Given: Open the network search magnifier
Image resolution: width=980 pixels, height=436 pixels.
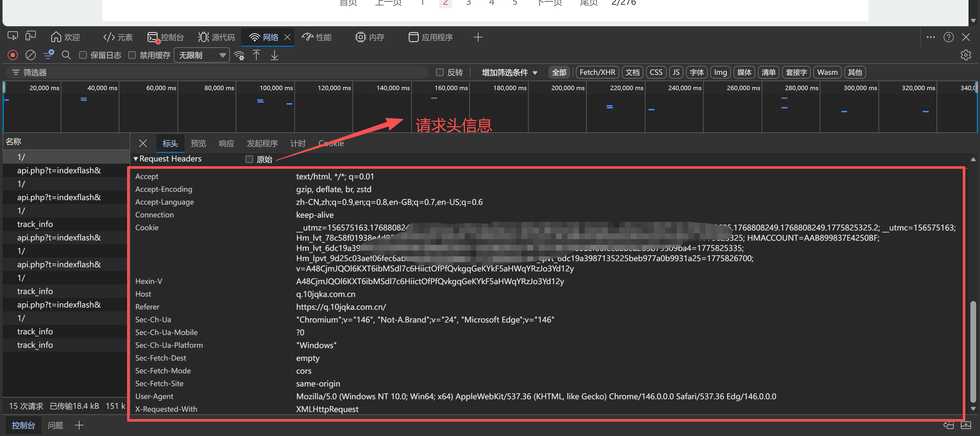Looking at the screenshot, I should click(66, 55).
